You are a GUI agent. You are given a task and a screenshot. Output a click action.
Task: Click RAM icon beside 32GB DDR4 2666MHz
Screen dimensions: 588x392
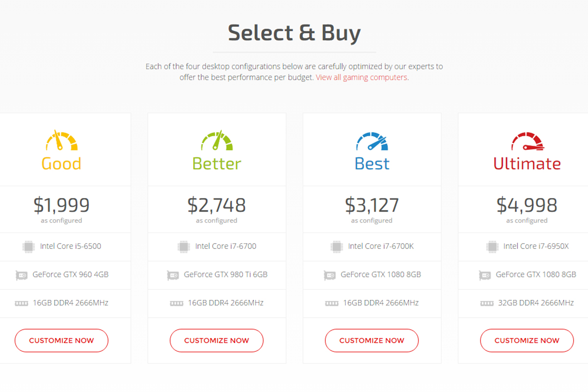487,303
